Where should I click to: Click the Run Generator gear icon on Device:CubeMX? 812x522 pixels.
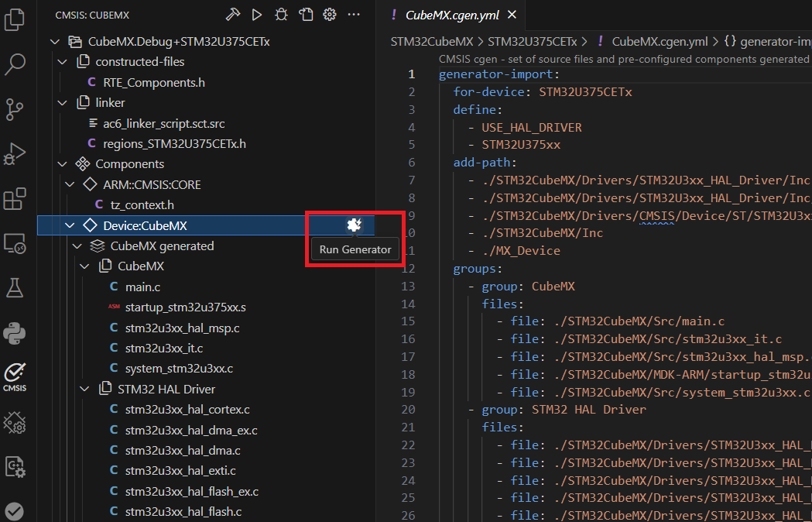(354, 225)
